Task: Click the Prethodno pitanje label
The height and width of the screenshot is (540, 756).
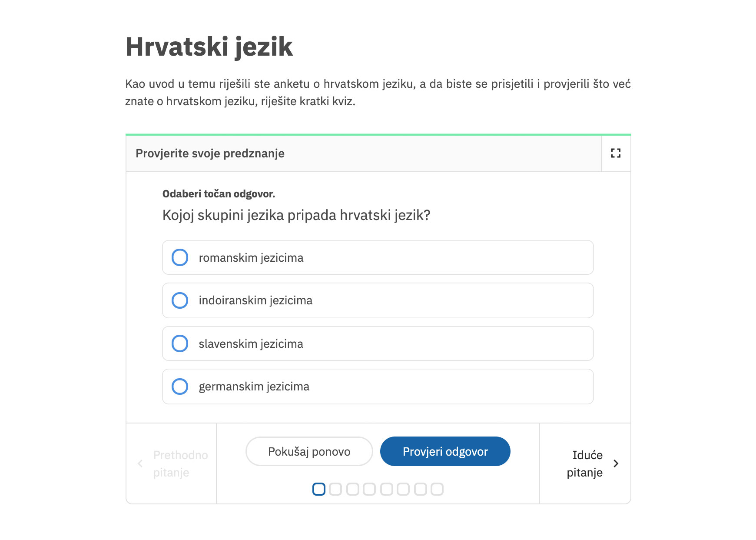Action: pos(180,463)
